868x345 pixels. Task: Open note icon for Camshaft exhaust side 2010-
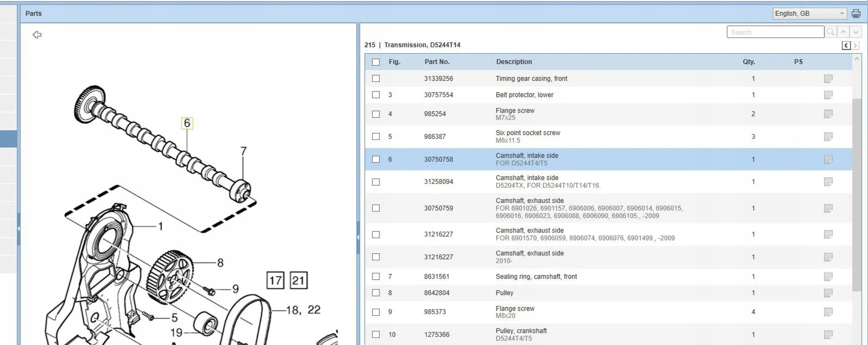click(828, 257)
